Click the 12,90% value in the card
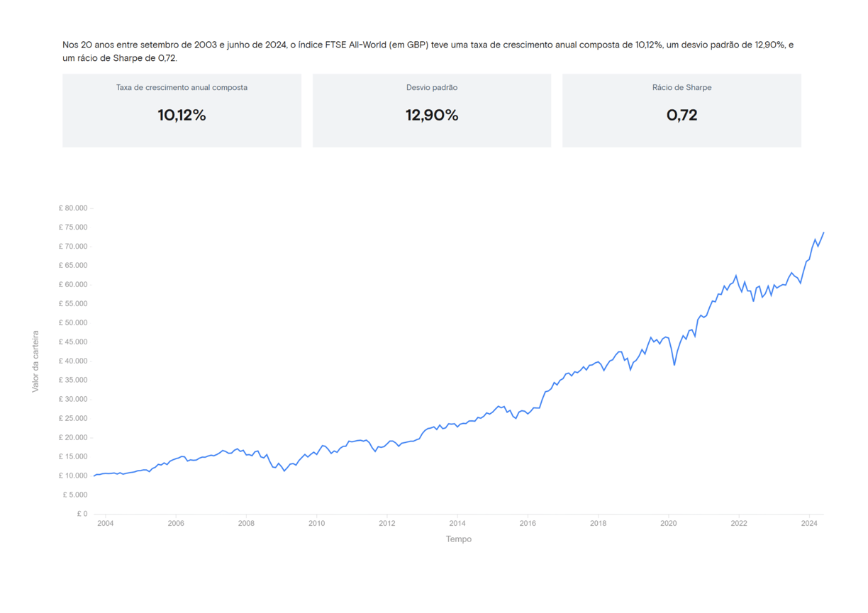 pos(432,116)
